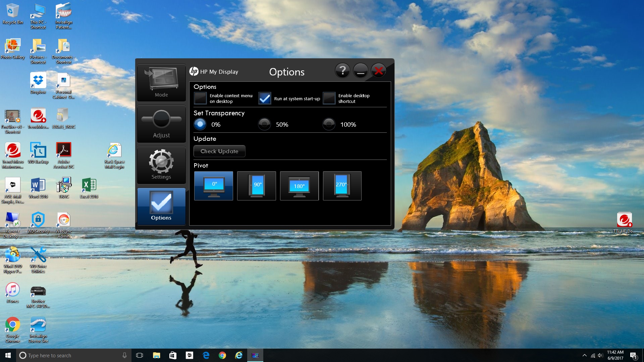Select the 180° pivot orientation
This screenshot has height=362, width=644.
pyautogui.click(x=299, y=186)
